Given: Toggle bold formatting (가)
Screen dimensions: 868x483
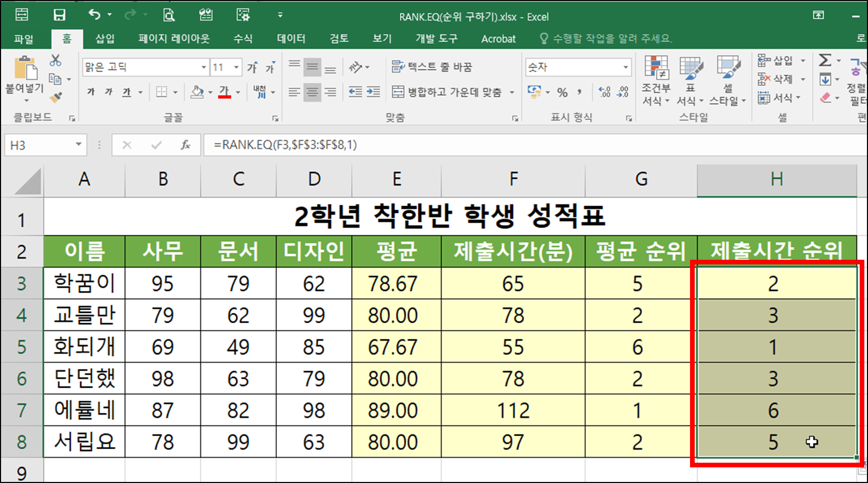Looking at the screenshot, I should (90, 92).
